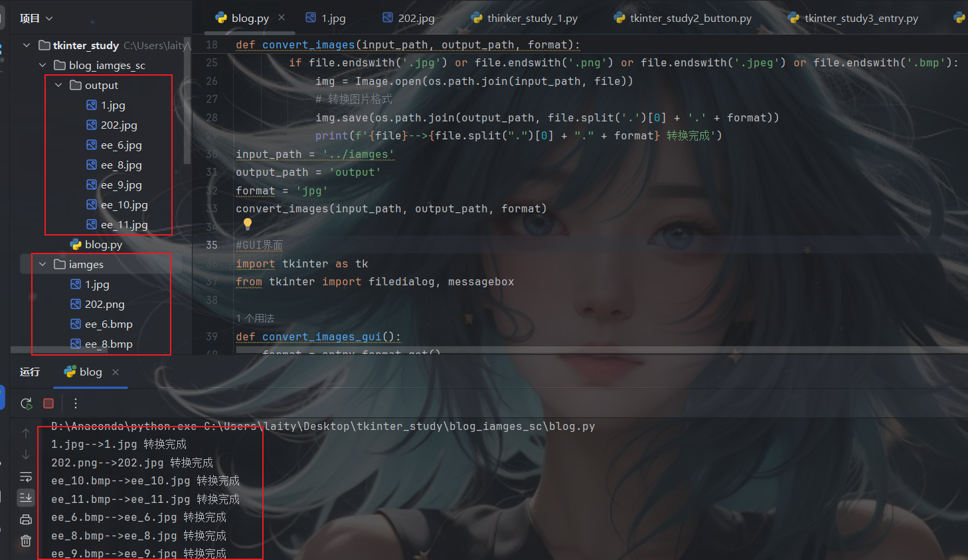The height and width of the screenshot is (560, 968).
Task: Collapse the blog_iamges_sc folder
Action: (x=42, y=65)
